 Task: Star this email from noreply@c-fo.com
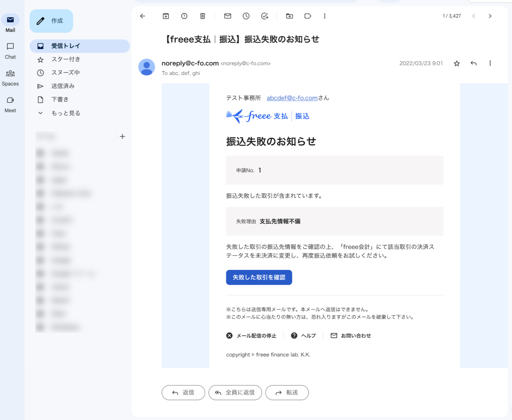[x=457, y=63]
